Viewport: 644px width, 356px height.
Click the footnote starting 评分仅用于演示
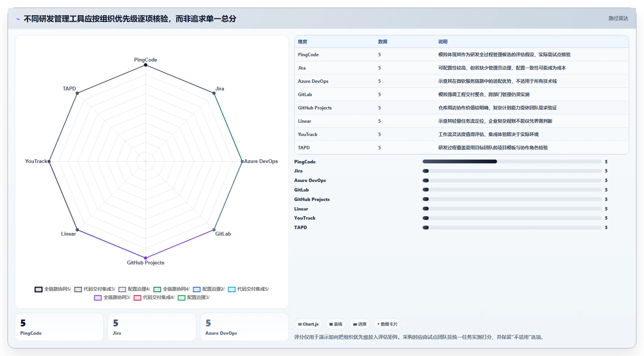419,337
